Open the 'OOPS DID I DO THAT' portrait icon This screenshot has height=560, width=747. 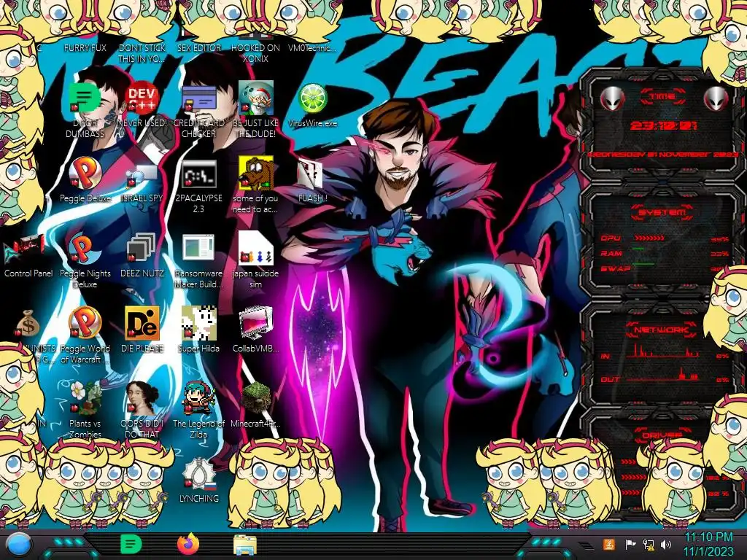(x=142, y=399)
